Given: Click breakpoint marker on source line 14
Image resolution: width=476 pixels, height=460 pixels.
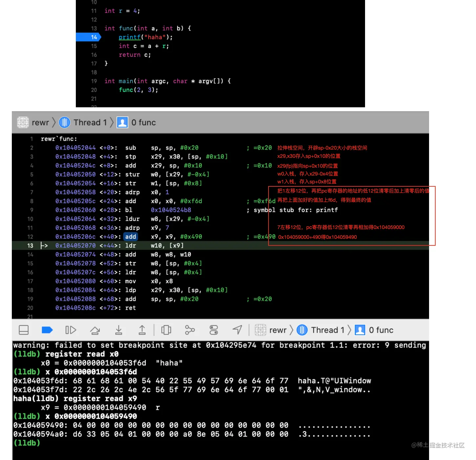Looking at the screenshot, I should pyautogui.click(x=89, y=37).
